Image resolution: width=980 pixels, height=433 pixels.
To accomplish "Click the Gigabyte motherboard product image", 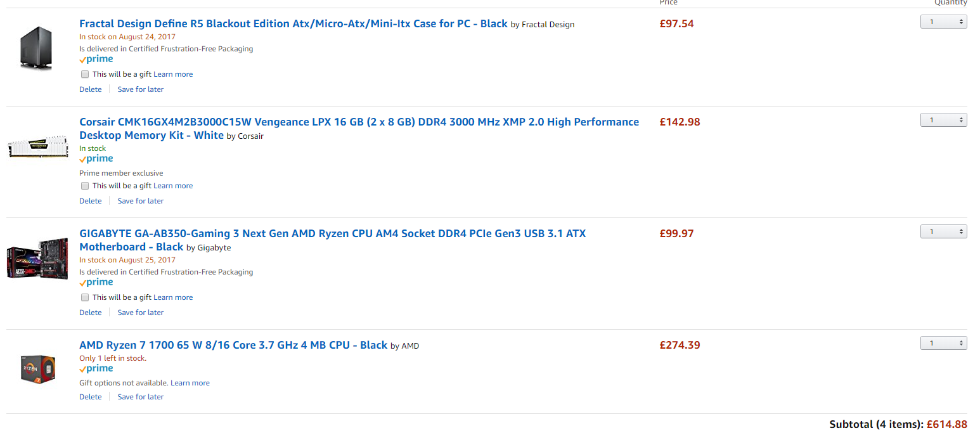I will (x=38, y=259).
